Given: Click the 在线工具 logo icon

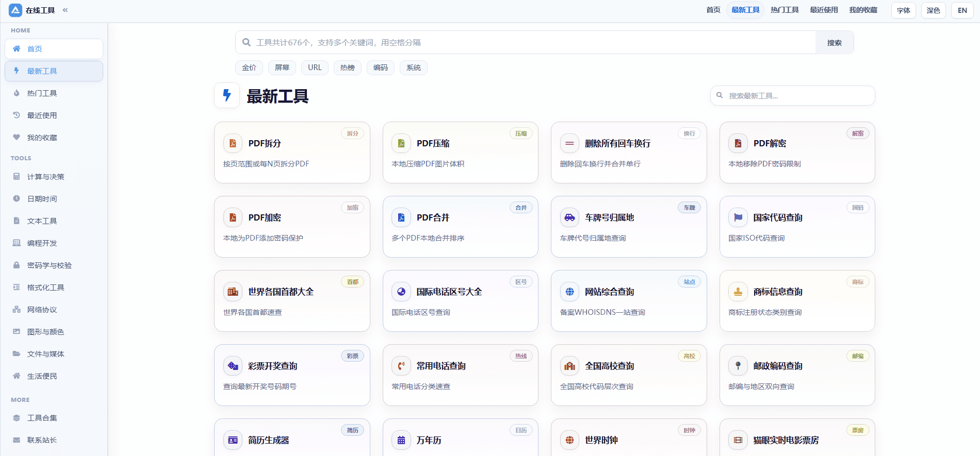Looking at the screenshot, I should [x=15, y=10].
